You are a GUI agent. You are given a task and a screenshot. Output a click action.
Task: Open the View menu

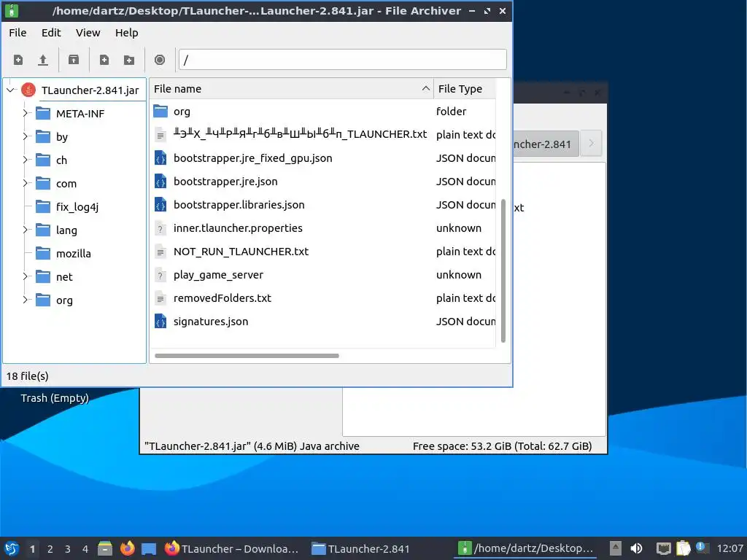pyautogui.click(x=88, y=33)
